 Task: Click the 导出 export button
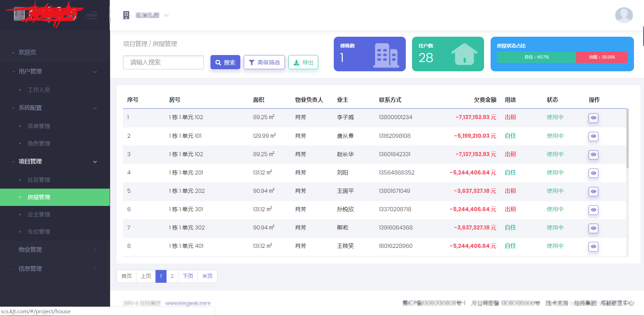[303, 62]
